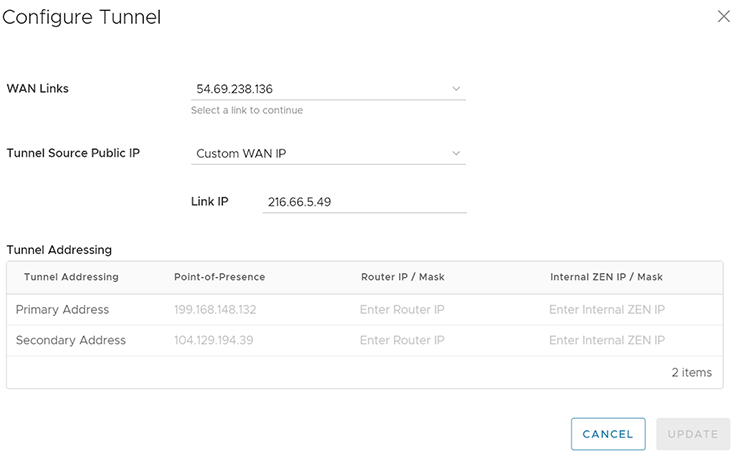Screen dimensions: 734x454
Task: Click the Point-of-Presence column header
Action: [219, 277]
